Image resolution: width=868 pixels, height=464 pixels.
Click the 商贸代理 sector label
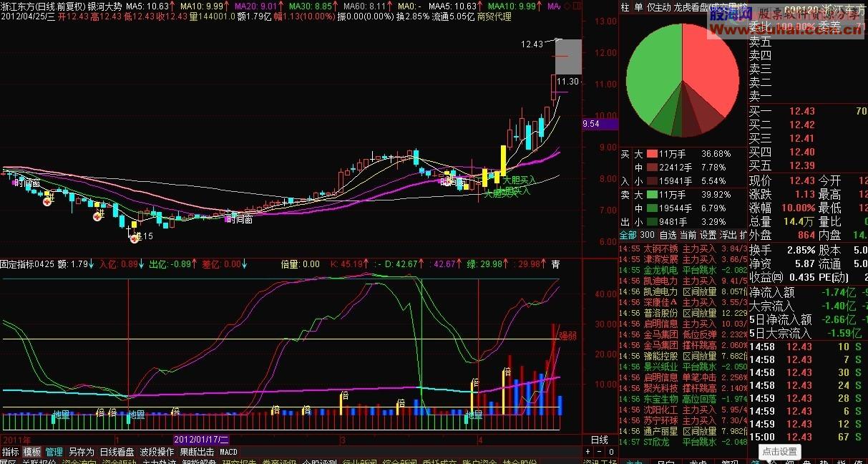(494, 16)
